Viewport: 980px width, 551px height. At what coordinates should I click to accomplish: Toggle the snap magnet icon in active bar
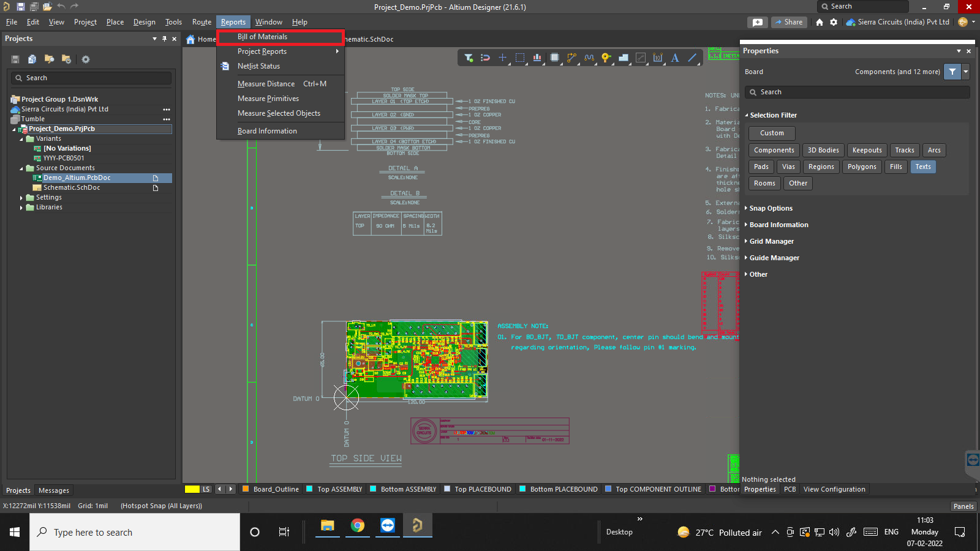[485, 58]
